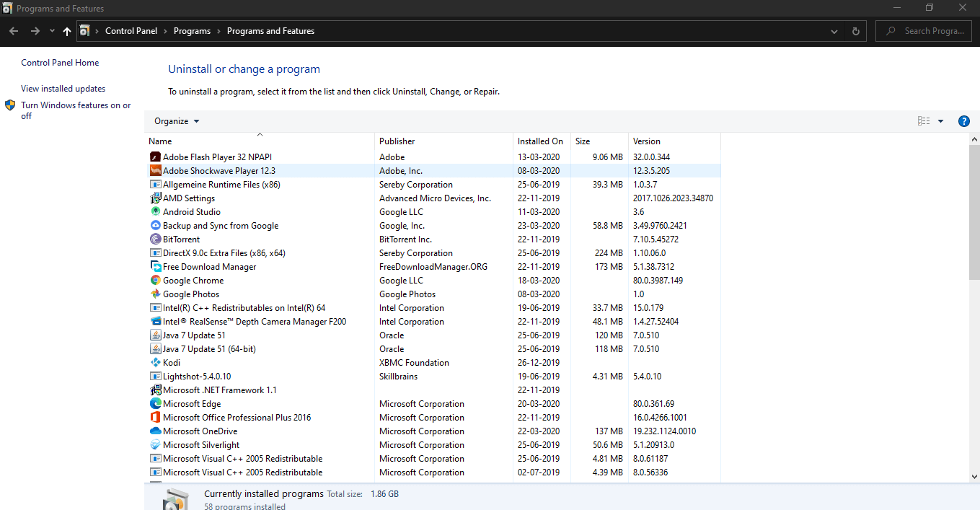The image size is (980, 510).
Task: Select Microsoft Visual C++ 2005 Redistributable version 8.0.61187
Action: [433, 459]
